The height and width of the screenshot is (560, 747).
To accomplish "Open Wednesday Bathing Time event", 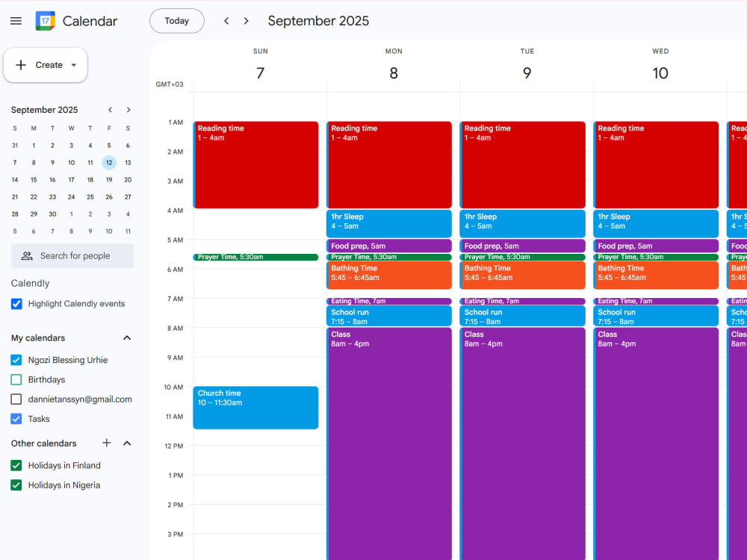I will [x=656, y=276].
